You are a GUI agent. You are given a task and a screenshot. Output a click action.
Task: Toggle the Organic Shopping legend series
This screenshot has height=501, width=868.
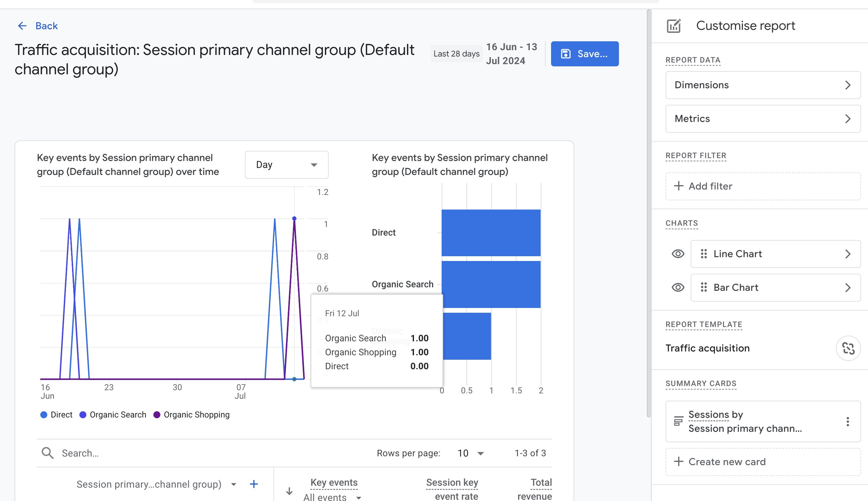[192, 415]
